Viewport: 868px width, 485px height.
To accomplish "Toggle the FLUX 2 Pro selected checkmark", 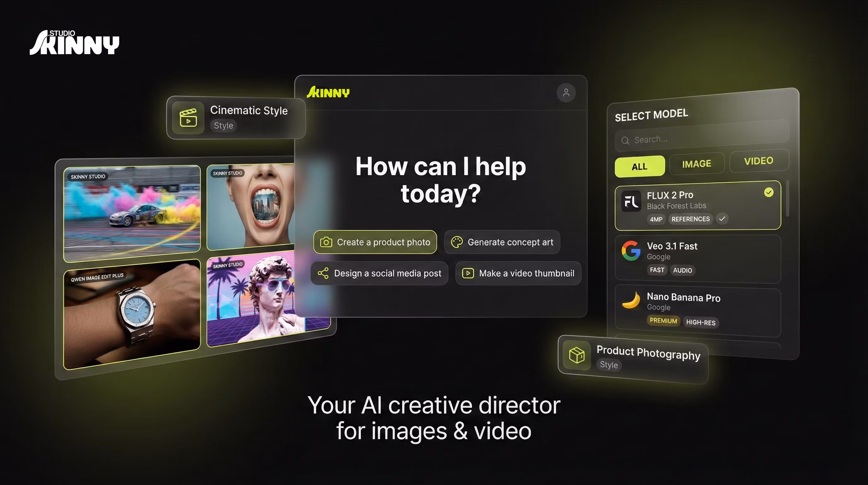I will point(769,192).
